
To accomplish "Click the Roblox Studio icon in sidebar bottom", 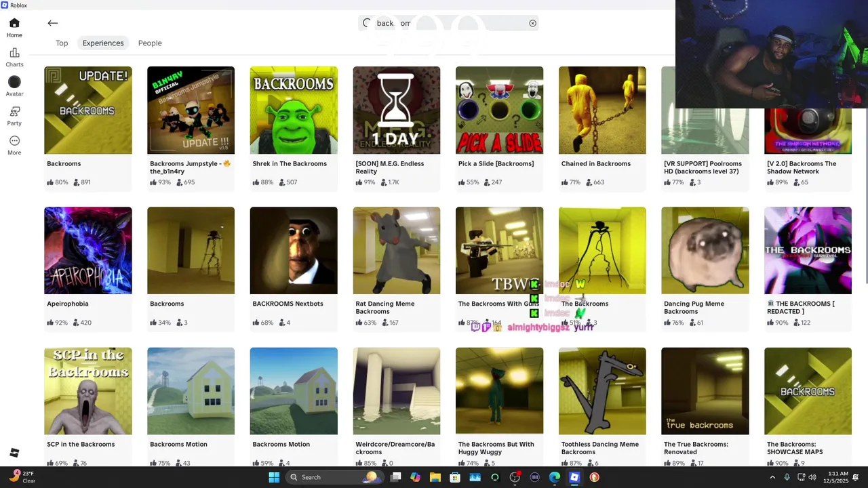I will tap(14, 453).
